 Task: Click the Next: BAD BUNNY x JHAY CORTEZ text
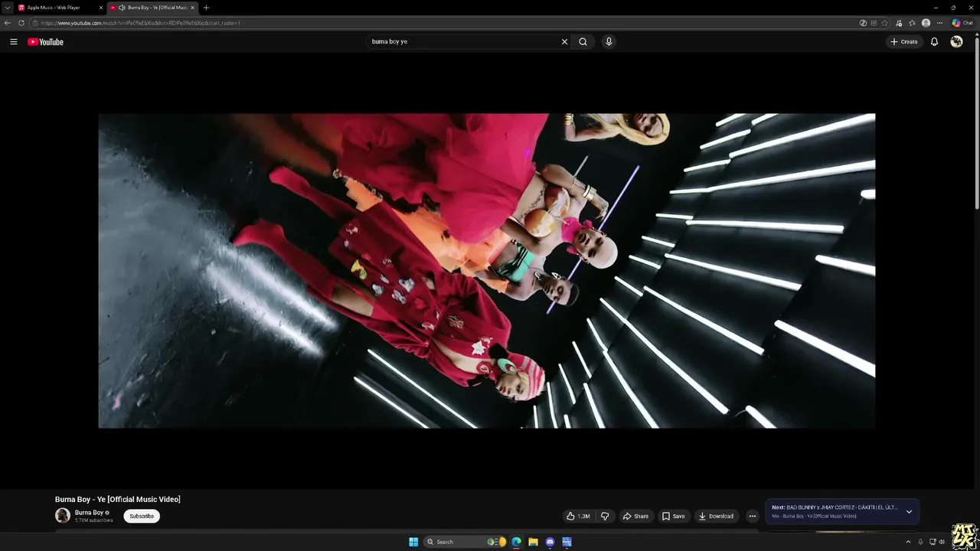835,507
